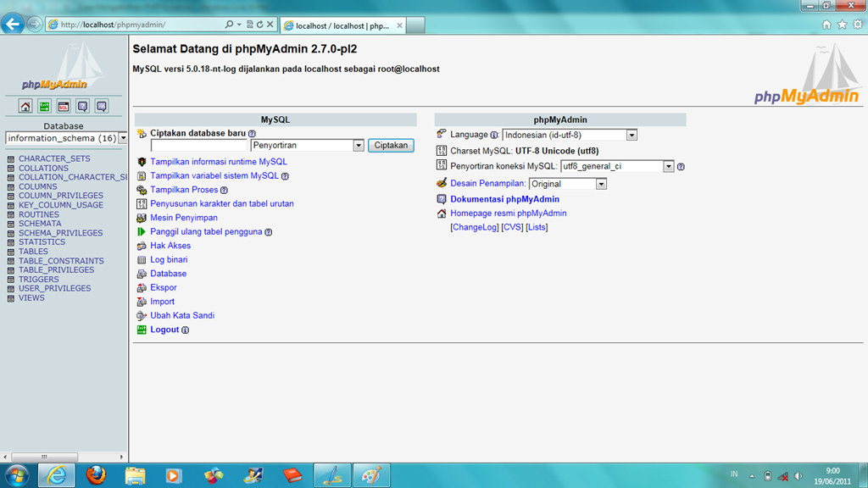
Task: Click the phpMyAdmin home icon in sidebar
Action: (x=25, y=106)
